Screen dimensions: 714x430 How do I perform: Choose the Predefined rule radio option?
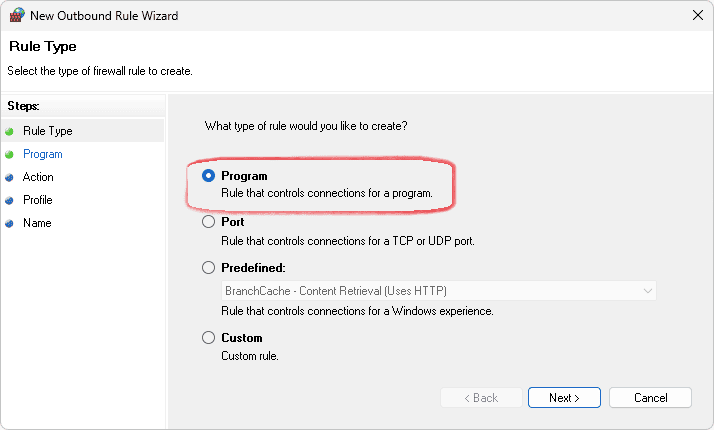pos(209,268)
